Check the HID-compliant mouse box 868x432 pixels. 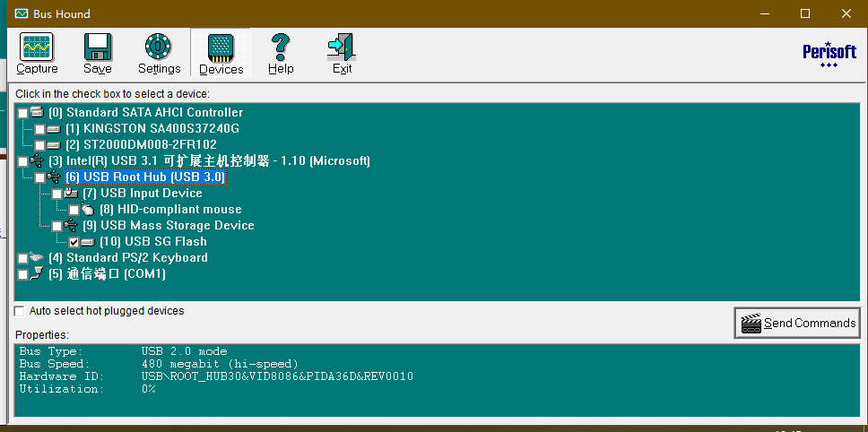click(74, 211)
